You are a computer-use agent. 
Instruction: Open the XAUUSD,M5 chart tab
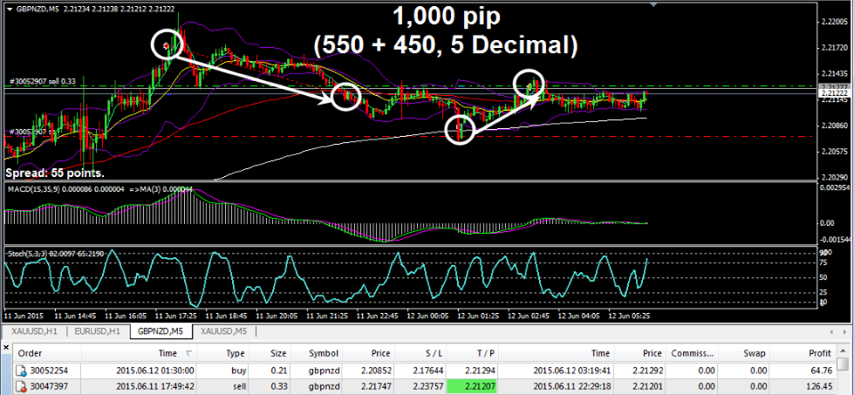[x=222, y=331]
